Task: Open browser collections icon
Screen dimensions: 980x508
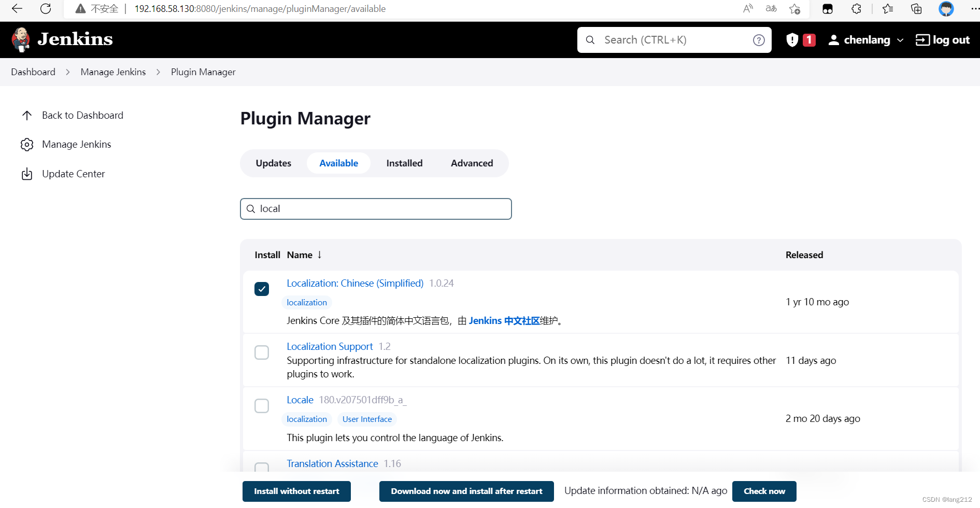Action: coord(916,9)
